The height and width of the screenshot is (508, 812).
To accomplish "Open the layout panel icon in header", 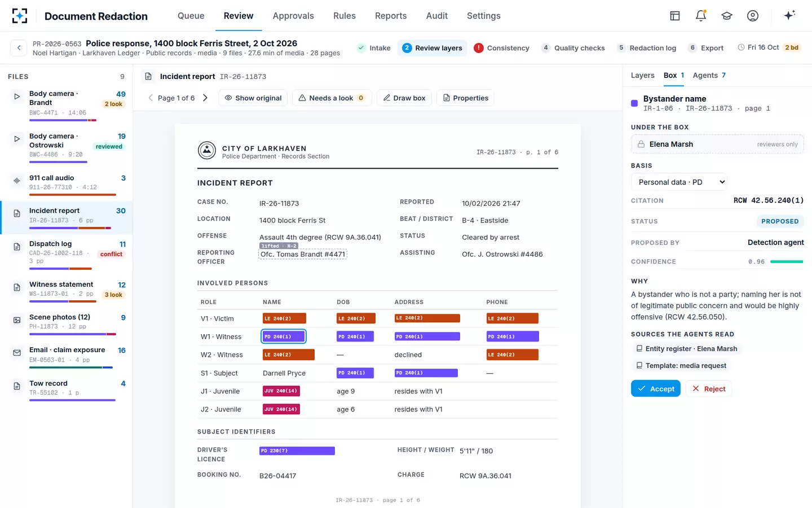I will pyautogui.click(x=675, y=16).
